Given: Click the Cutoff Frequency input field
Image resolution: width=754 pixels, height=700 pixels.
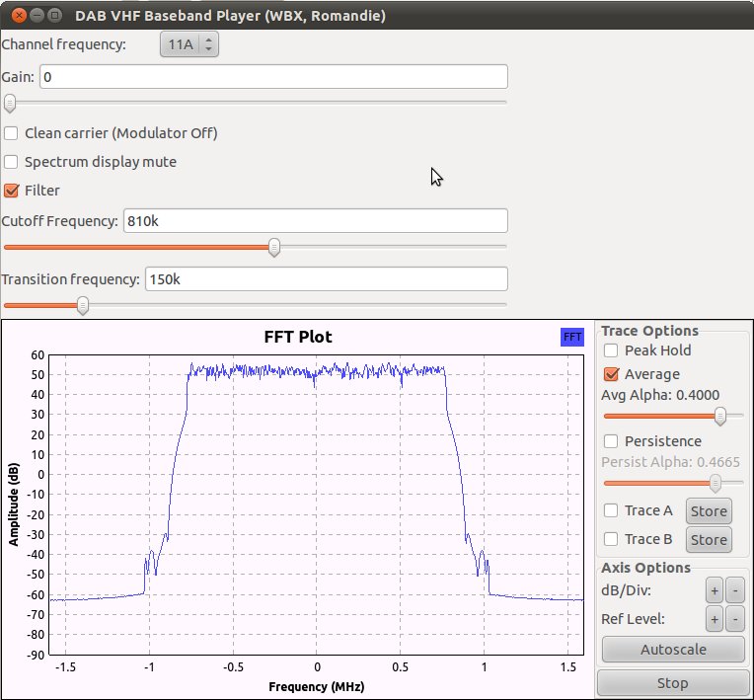Looking at the screenshot, I should 316,221.
